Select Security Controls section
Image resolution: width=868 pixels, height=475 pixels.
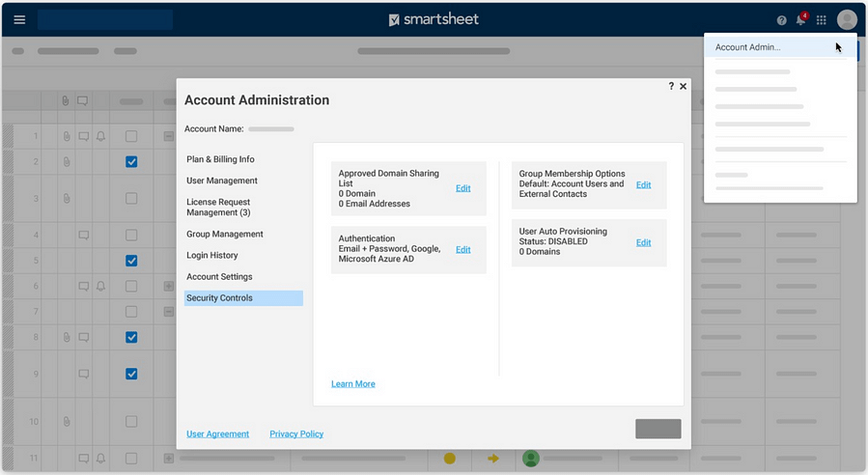coord(243,298)
